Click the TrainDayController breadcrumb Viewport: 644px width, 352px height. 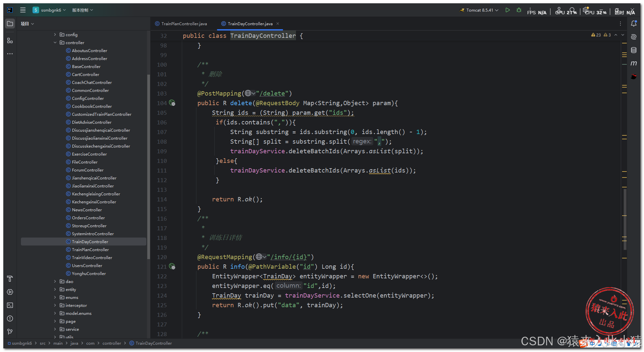(151, 343)
